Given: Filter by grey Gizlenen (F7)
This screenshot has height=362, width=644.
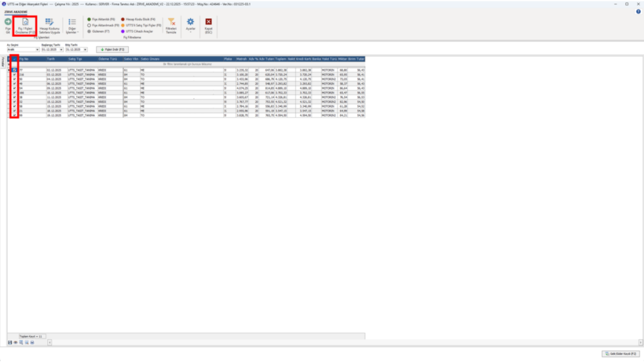Looking at the screenshot, I should point(99,31).
